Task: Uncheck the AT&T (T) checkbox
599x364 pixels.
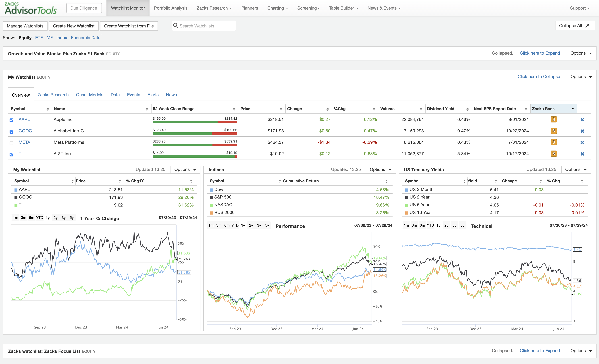Action: pyautogui.click(x=11, y=154)
